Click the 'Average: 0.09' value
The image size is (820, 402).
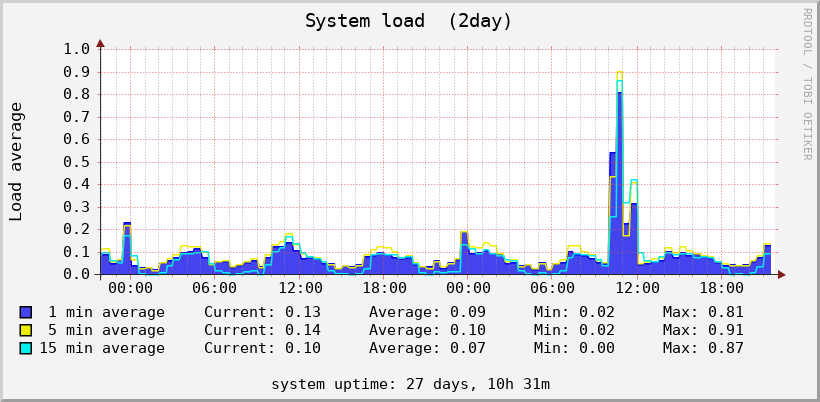click(x=427, y=313)
